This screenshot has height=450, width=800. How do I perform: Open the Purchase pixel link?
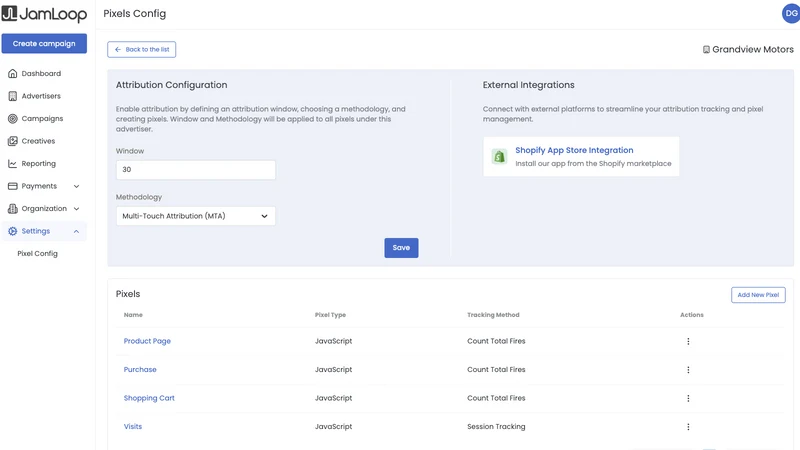click(x=140, y=369)
